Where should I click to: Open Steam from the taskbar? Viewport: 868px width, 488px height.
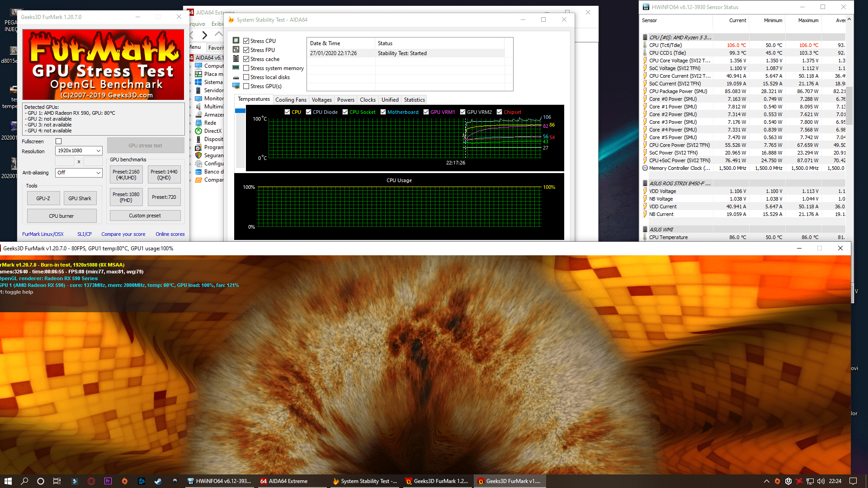(x=158, y=481)
